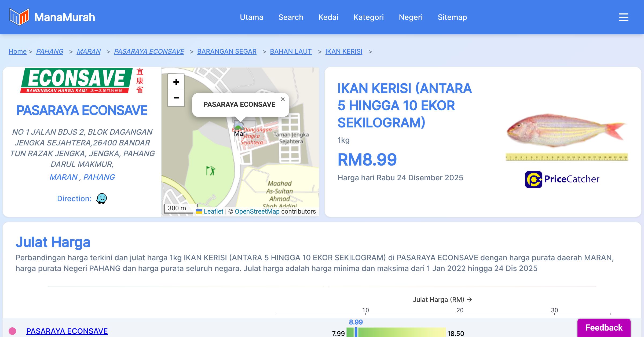The width and height of the screenshot is (644, 337).
Task: Click the PAHANG breadcrumb link
Action: tap(50, 51)
